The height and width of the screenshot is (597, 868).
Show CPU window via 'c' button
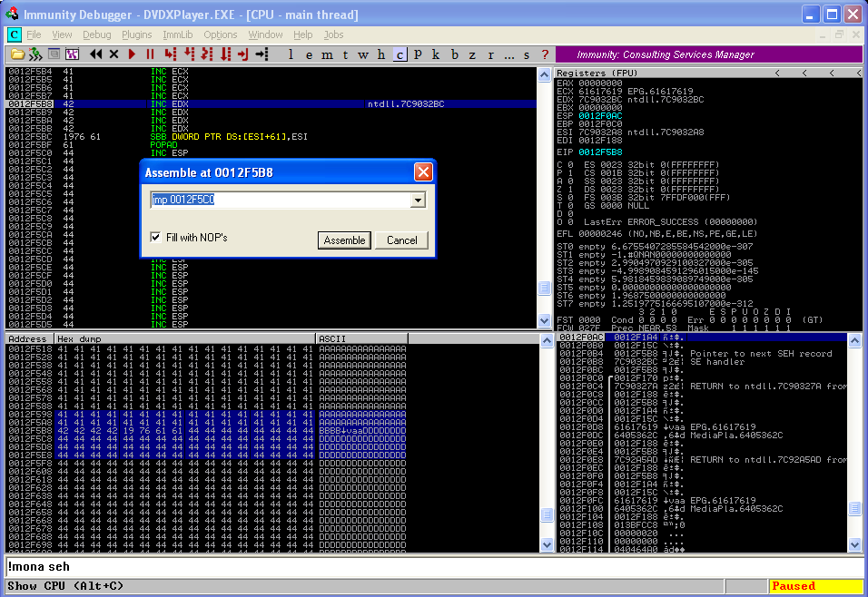[399, 54]
